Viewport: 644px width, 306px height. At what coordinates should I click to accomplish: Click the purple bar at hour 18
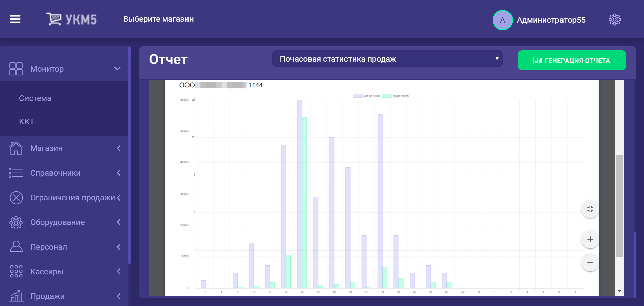coord(380,201)
